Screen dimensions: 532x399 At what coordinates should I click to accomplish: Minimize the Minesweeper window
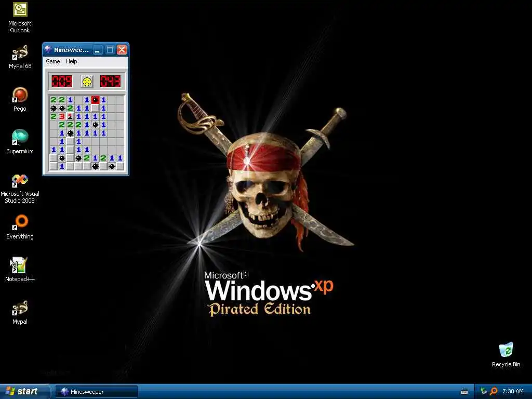tap(97, 50)
